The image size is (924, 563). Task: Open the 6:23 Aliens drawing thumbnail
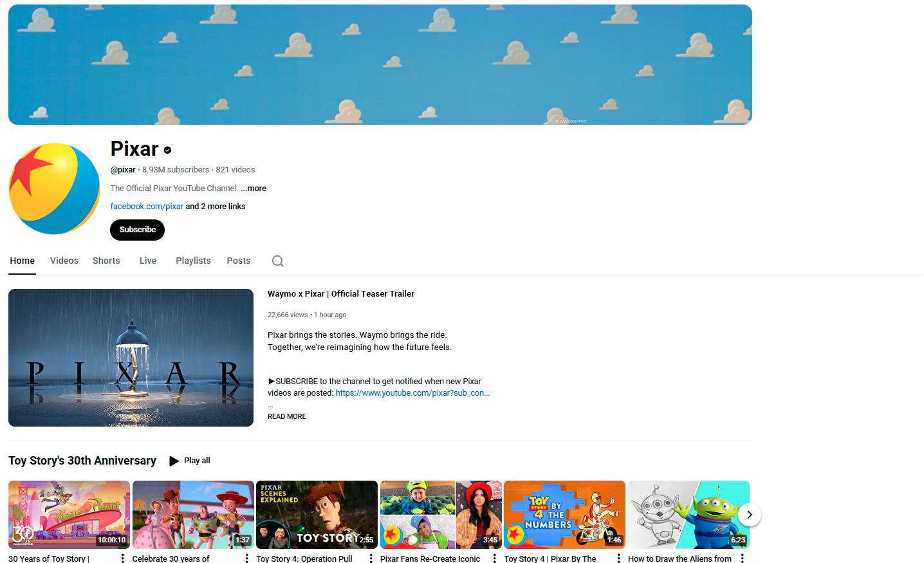(x=688, y=515)
